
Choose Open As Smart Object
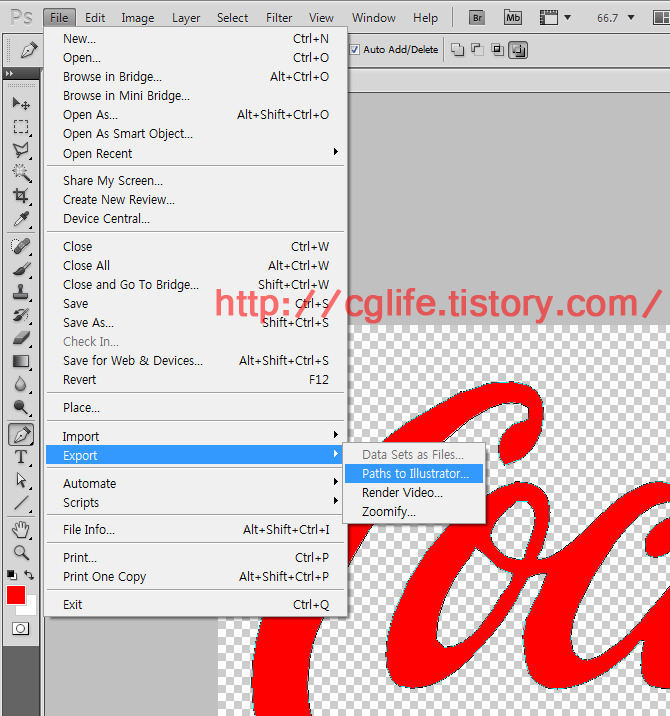pos(195,133)
